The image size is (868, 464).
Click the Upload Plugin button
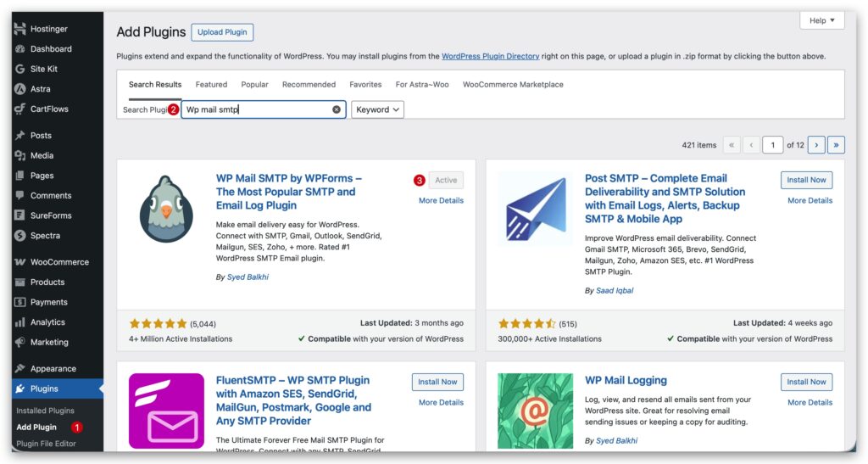pos(222,32)
